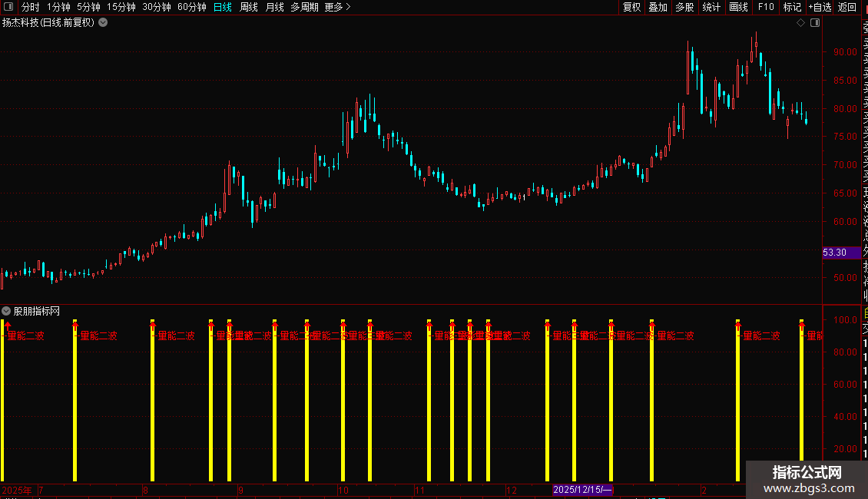The height and width of the screenshot is (499, 868).
Task: Click the 扬杰科技(日线.前复权) title text
Action: coord(48,23)
